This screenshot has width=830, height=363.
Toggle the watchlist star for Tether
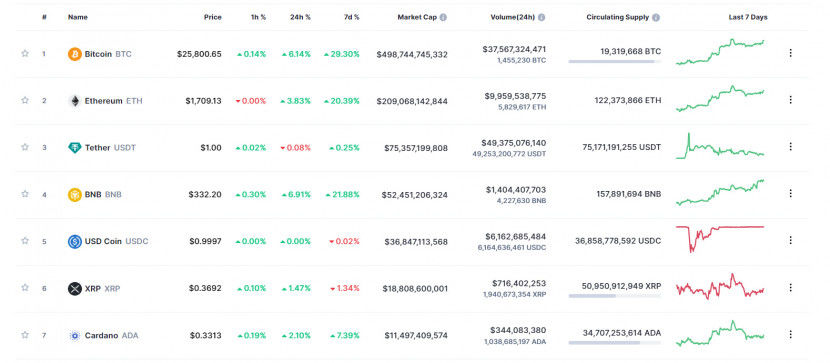pos(25,147)
